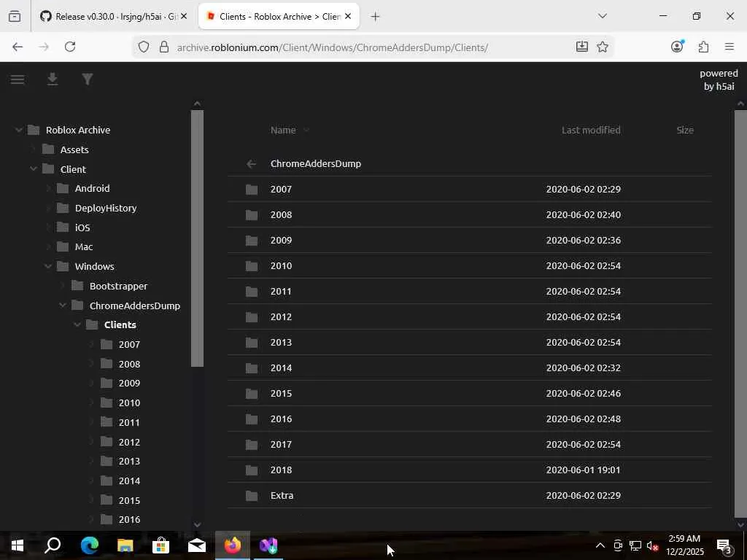The image size is (747, 560).
Task: Click the install/save page icon in the address bar
Action: (x=581, y=47)
